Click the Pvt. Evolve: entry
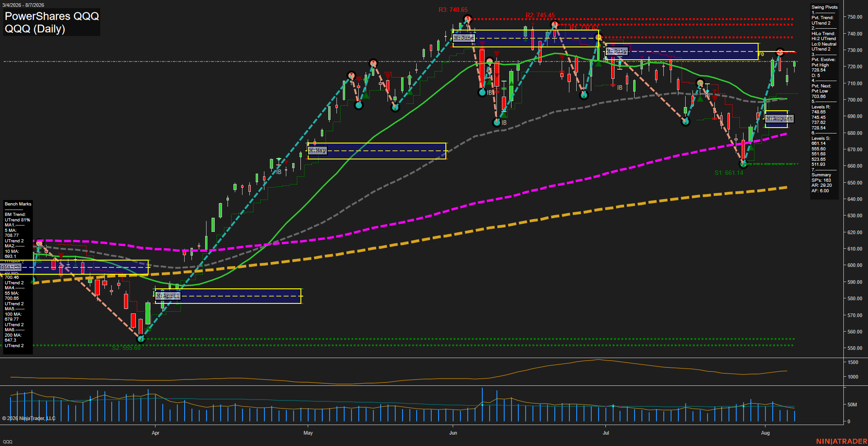This screenshot has width=868, height=446. click(x=823, y=60)
